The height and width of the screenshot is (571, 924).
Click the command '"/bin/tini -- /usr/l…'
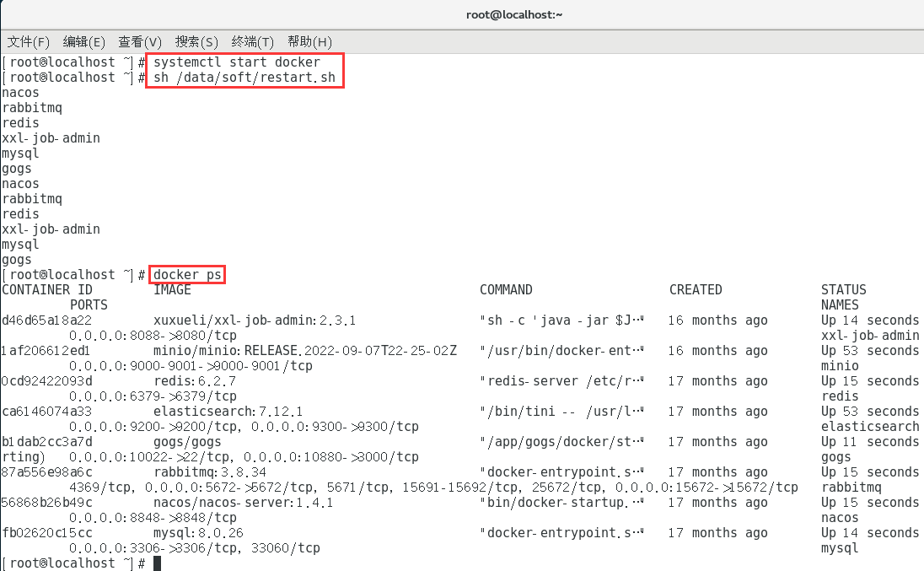tap(561, 412)
